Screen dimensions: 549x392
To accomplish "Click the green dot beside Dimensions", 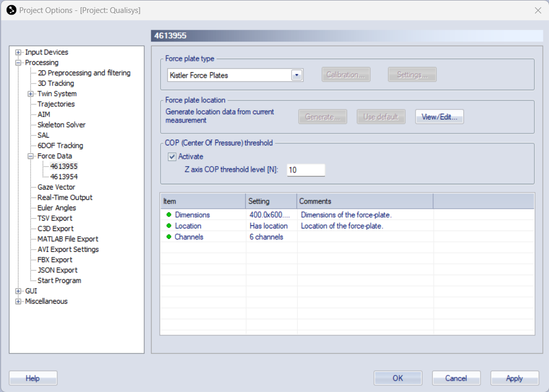I will coord(169,215).
